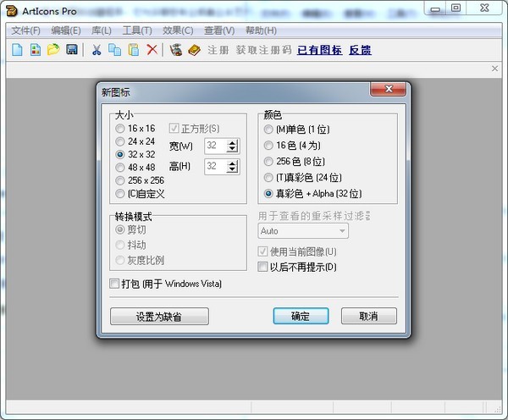Viewport: 508px width, 420px height.
Task: Open the 工具(T) menu
Action: [x=137, y=30]
